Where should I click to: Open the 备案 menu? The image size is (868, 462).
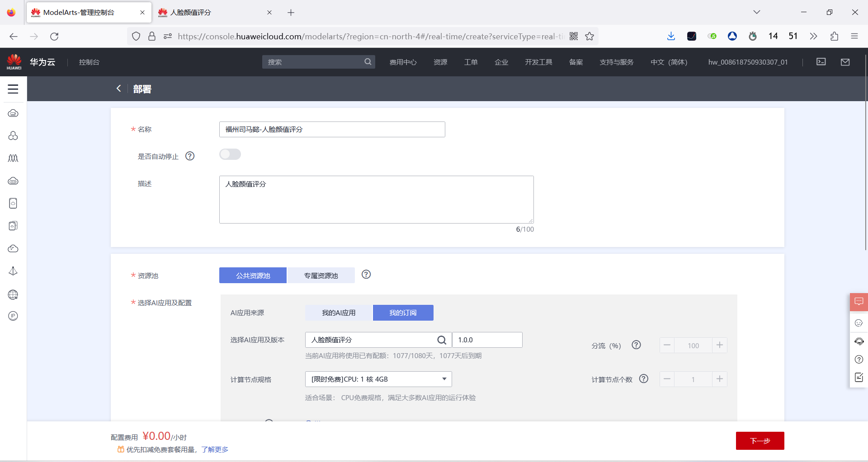coord(576,62)
